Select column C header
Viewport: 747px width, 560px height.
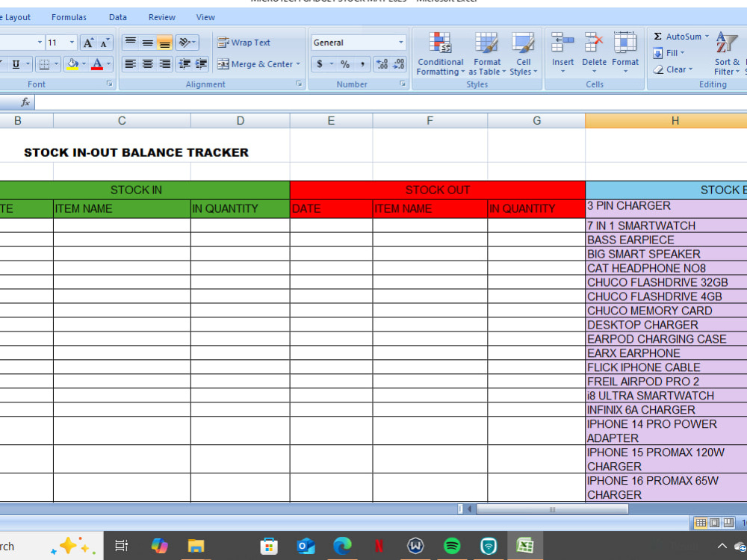pos(122,121)
